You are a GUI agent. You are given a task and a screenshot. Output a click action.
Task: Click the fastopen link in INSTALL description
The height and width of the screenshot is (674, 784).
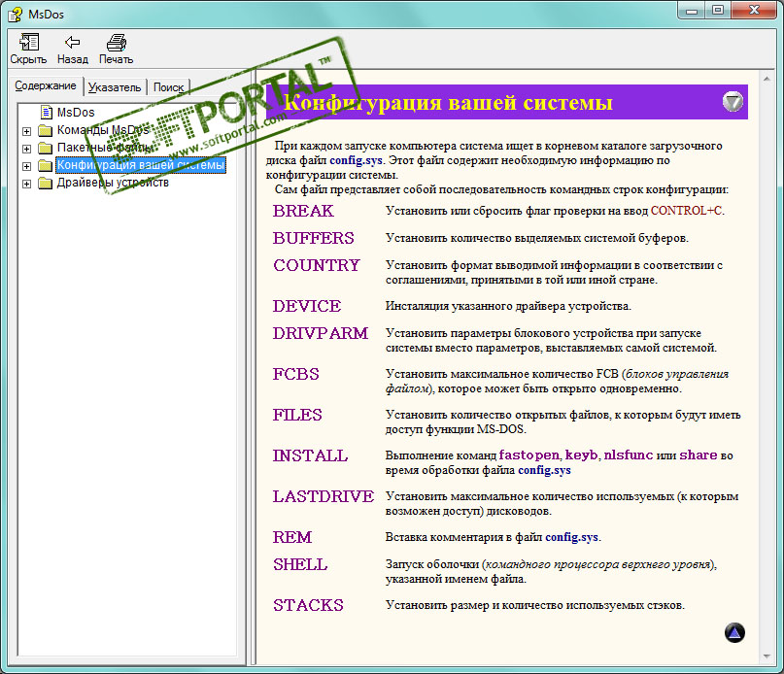click(x=529, y=455)
